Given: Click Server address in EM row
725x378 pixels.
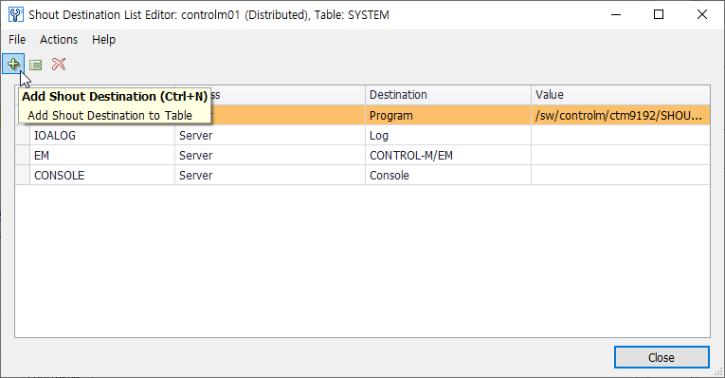Looking at the screenshot, I should click(x=270, y=155).
